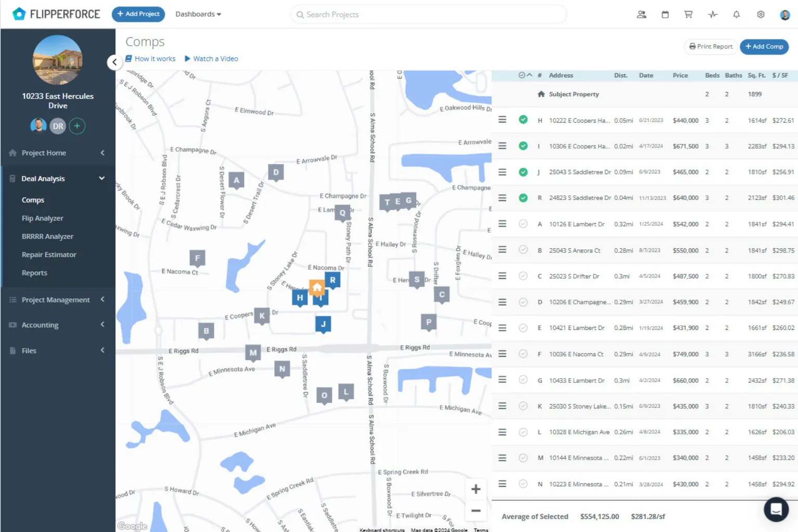Open the settings gear icon
Image resolution: width=798 pixels, height=532 pixels.
[x=760, y=14]
